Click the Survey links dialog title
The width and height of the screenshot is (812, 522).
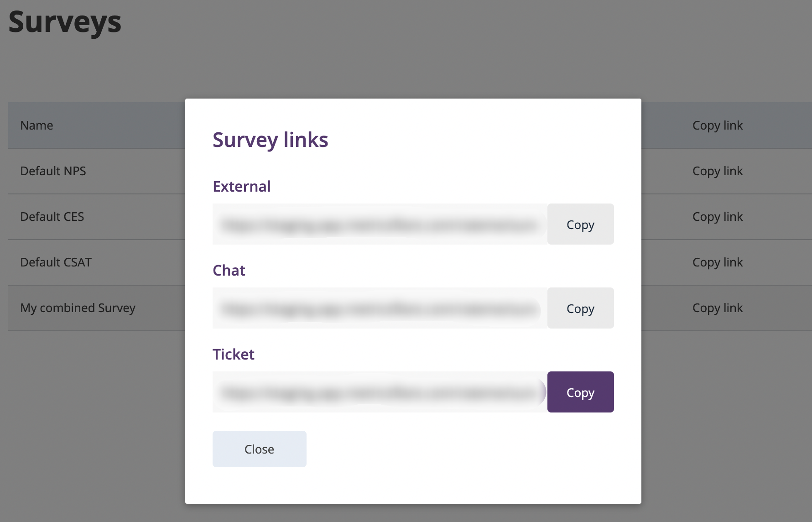(270, 140)
